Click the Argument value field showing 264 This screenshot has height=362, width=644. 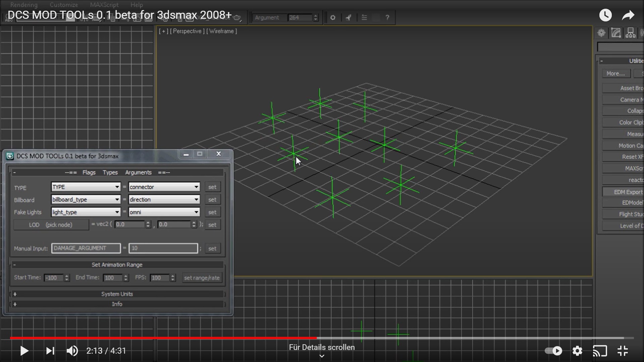click(x=300, y=17)
